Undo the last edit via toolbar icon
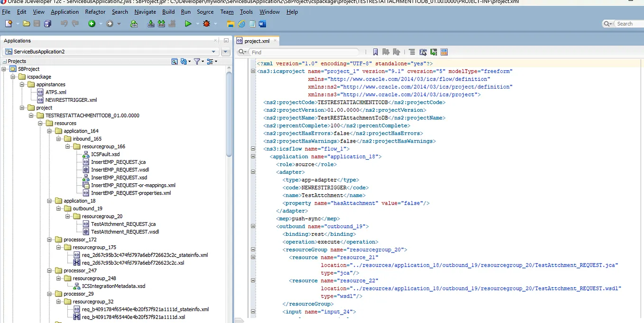 (64, 24)
